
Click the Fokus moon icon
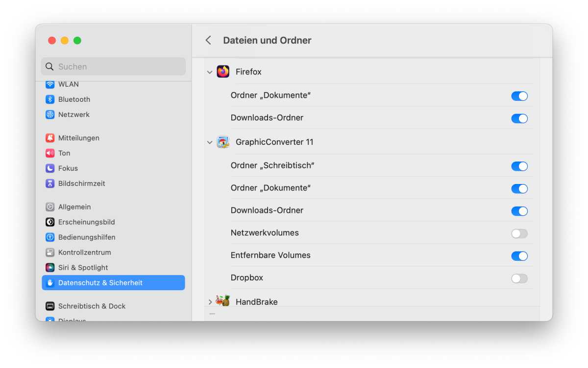(x=50, y=168)
